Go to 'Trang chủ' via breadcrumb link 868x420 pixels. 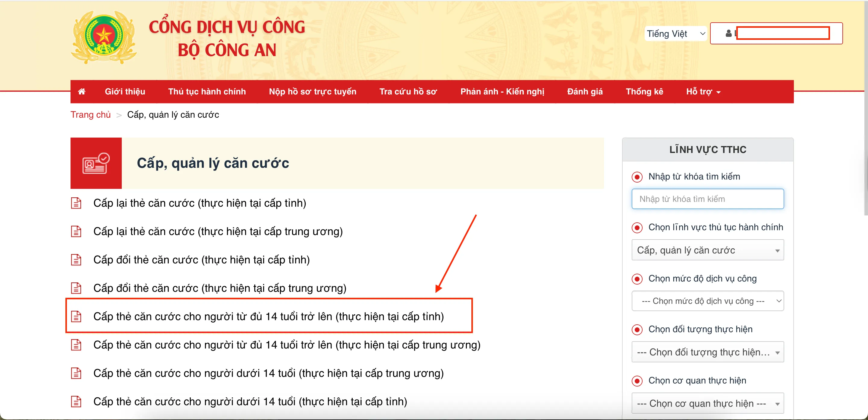(x=90, y=114)
